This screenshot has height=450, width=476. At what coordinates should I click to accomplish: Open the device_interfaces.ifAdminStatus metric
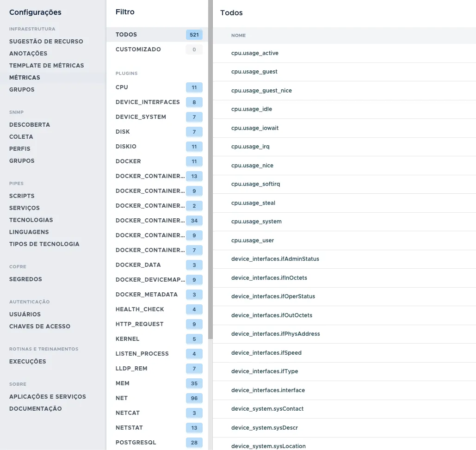[344, 259]
